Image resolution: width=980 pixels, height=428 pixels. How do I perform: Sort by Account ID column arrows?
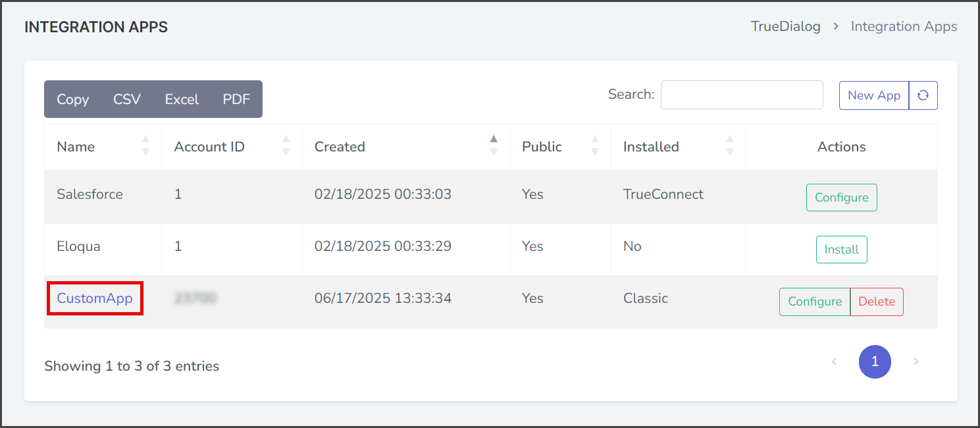286,146
